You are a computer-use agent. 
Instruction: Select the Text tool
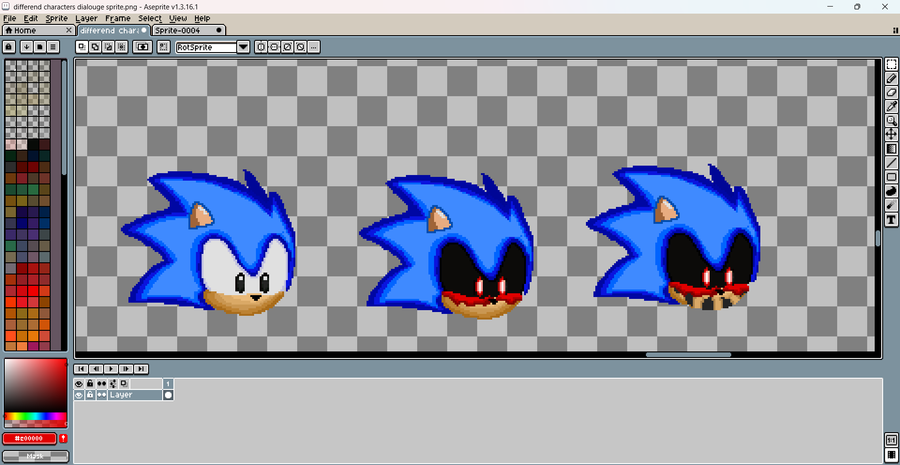tap(891, 219)
